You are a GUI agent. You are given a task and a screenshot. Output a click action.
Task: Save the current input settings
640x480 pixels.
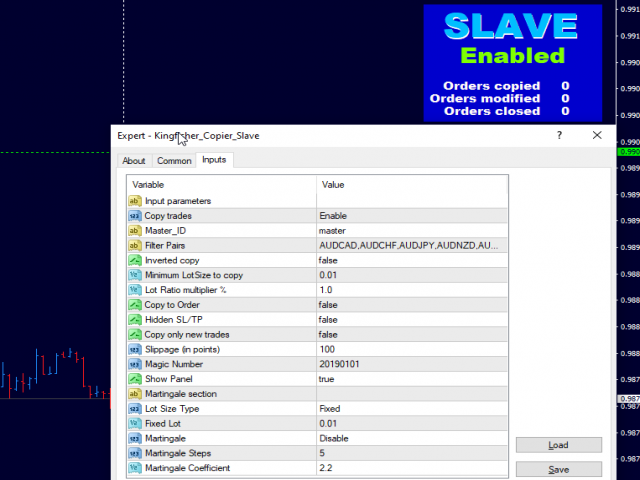[x=558, y=469]
